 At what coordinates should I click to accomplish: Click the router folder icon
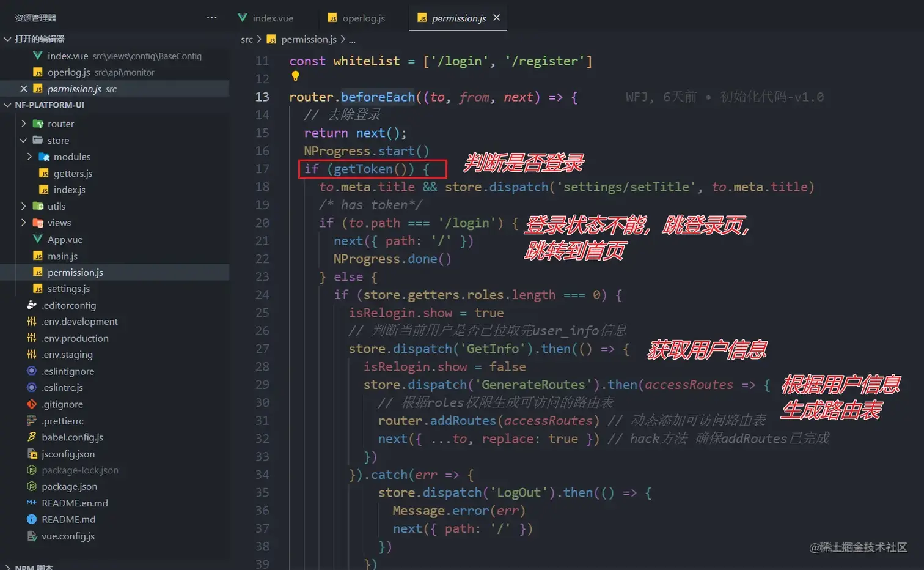38,124
